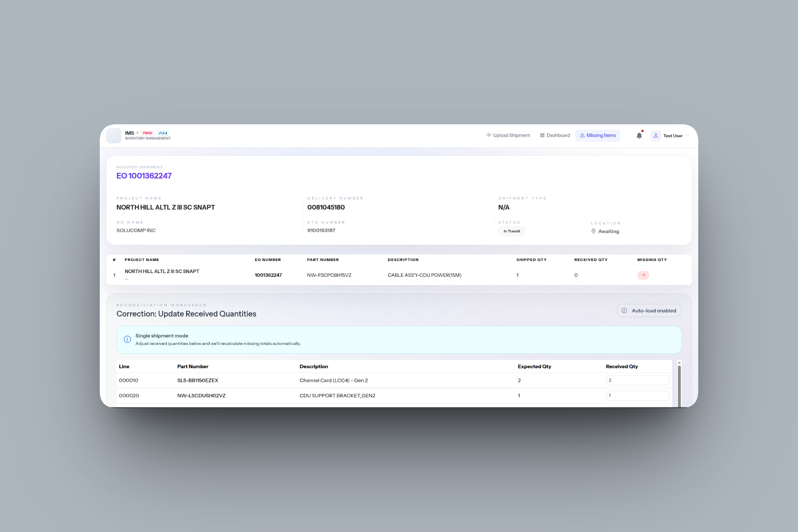Open the Upload Shipment page
The width and height of the screenshot is (798, 532).
508,135
